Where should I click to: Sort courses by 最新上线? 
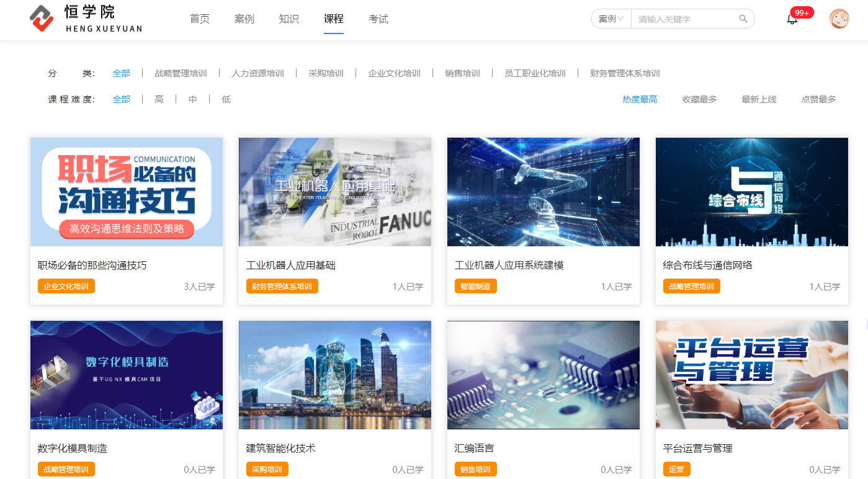pos(759,99)
